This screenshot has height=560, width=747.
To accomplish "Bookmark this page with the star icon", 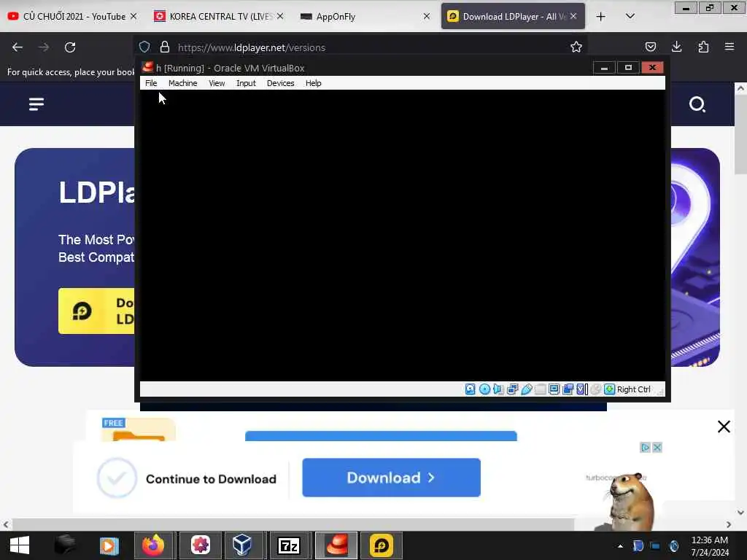I will pyautogui.click(x=576, y=47).
